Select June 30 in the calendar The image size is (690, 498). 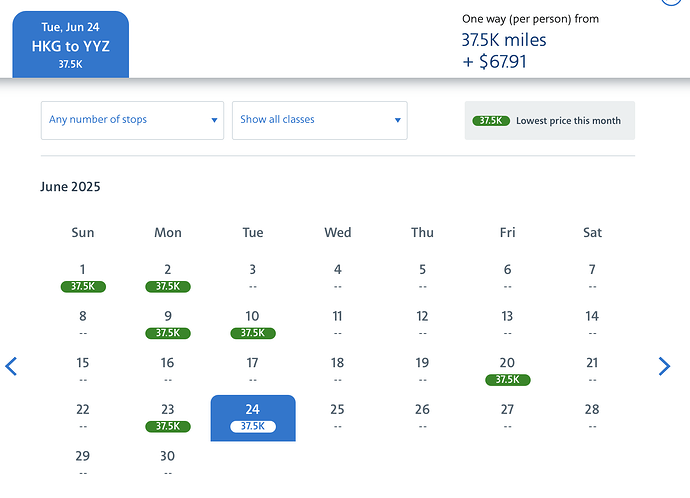coord(167,463)
